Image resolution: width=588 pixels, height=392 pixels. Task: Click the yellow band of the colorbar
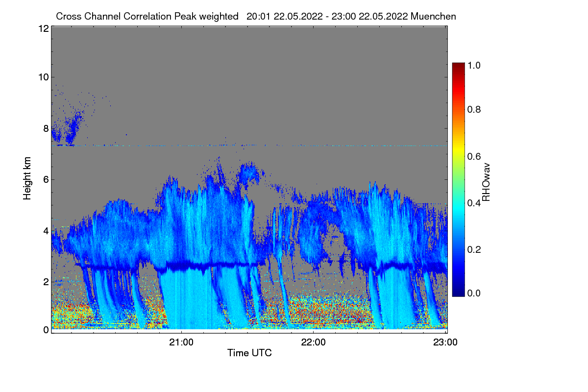click(x=458, y=149)
